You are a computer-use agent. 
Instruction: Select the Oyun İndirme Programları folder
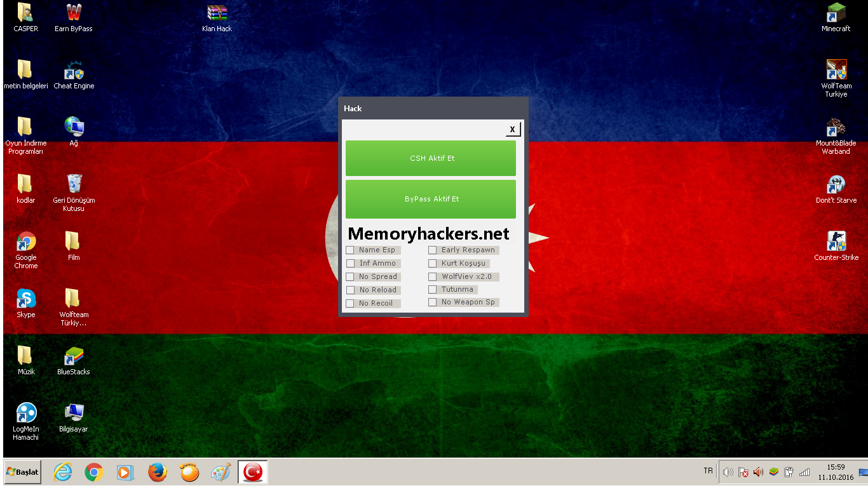coord(25,135)
